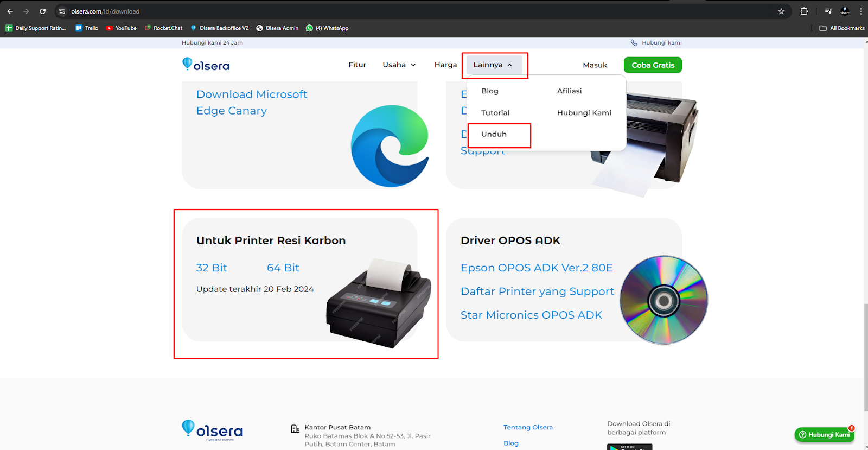Click the Google Play badge in footer
Viewport: 868px width, 450px height.
coord(629,447)
